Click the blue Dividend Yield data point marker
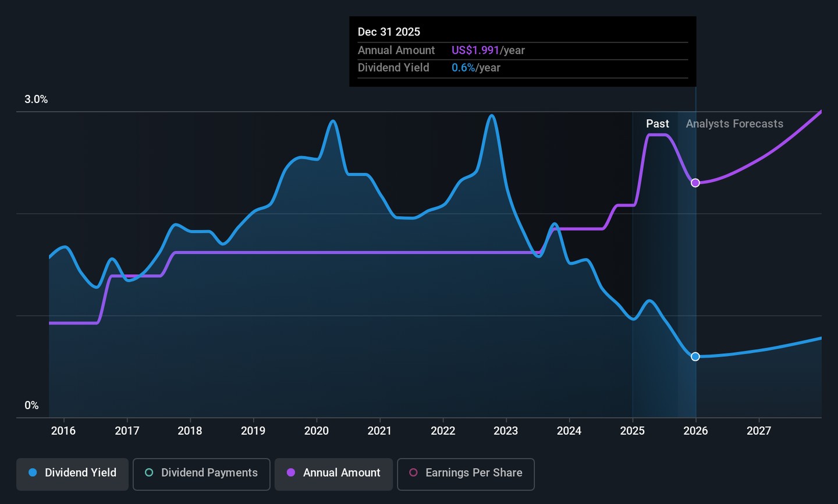This screenshot has width=838, height=504. (x=695, y=356)
